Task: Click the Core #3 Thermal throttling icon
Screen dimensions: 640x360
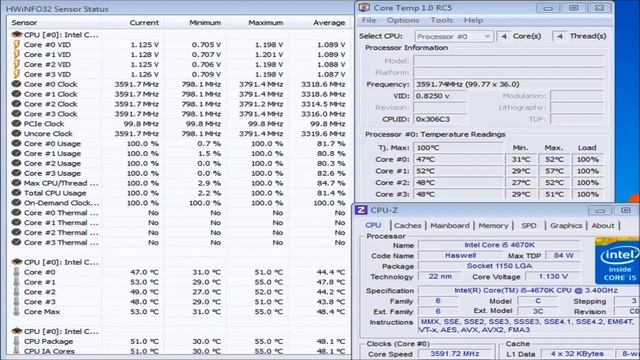Action: tap(16, 242)
